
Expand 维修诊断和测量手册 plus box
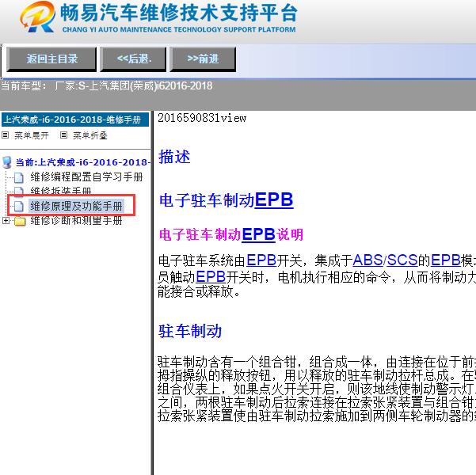[x=6, y=220]
